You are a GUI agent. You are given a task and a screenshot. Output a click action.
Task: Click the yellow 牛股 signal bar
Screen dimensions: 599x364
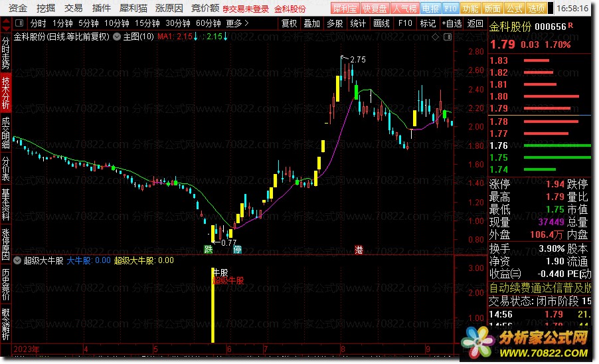tap(213, 305)
